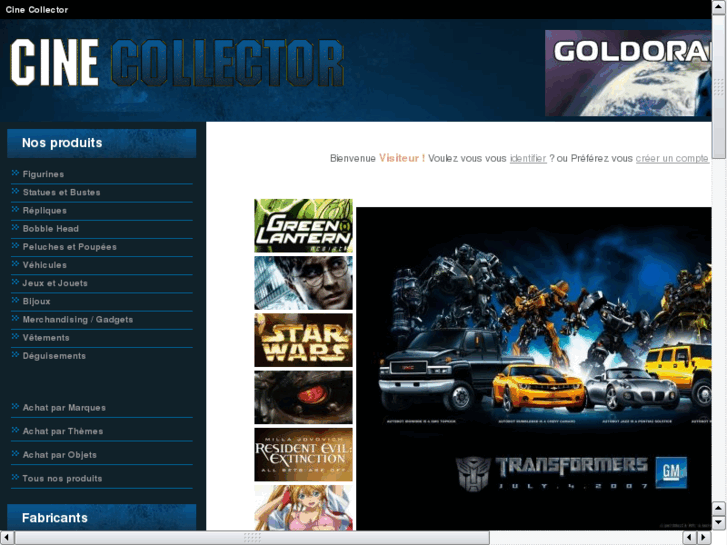Click the Nos produits header
Screen dimensions: 727x545
click(102, 143)
